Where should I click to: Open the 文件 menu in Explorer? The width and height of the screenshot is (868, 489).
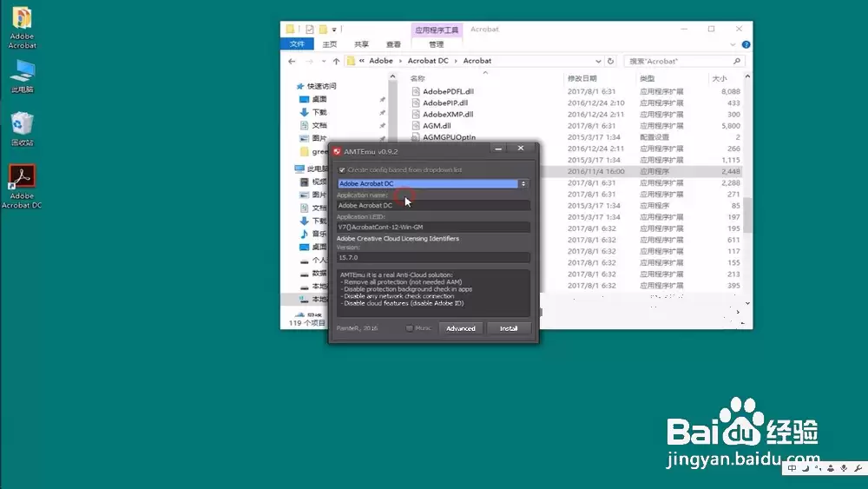pyautogui.click(x=297, y=44)
